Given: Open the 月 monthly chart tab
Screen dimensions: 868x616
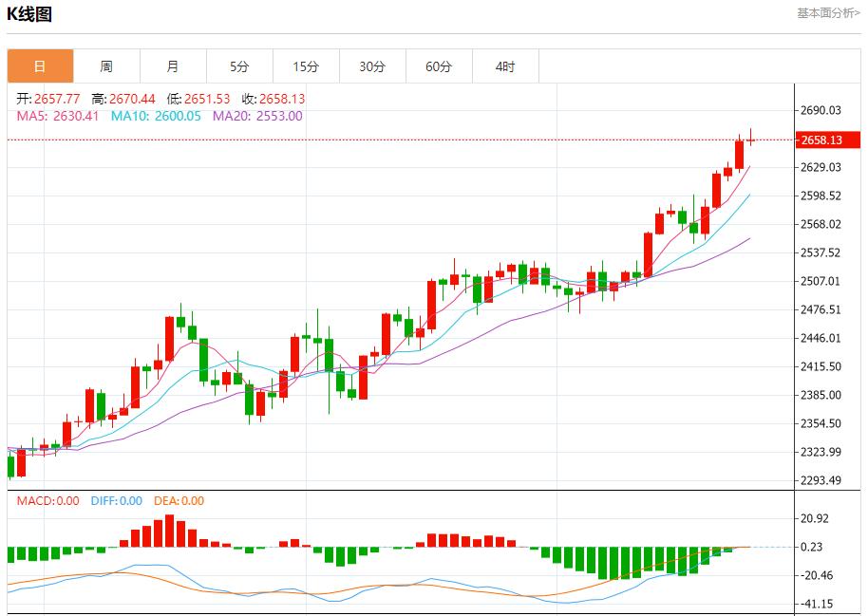Looking at the screenshot, I should pos(173,66).
